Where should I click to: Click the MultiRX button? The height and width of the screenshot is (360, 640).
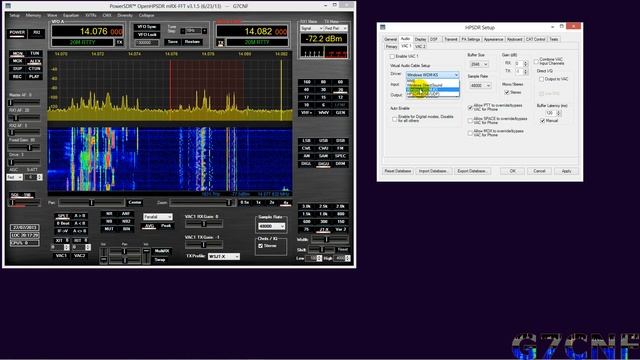162,251
